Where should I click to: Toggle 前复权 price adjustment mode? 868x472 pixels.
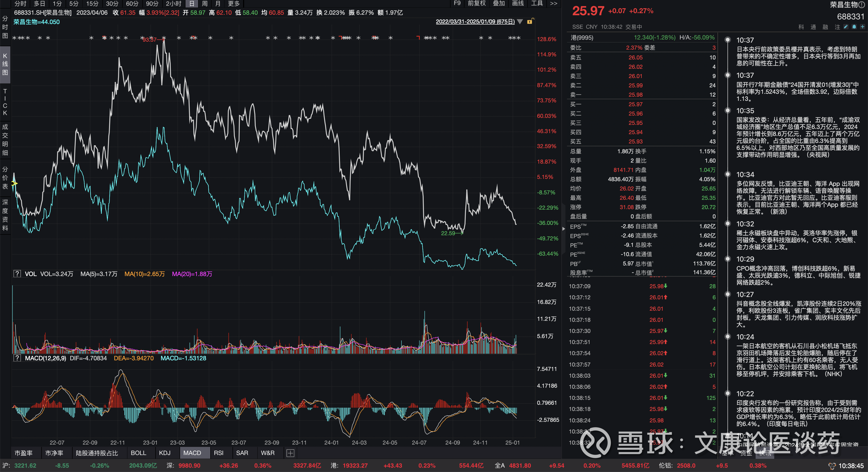click(476, 3)
